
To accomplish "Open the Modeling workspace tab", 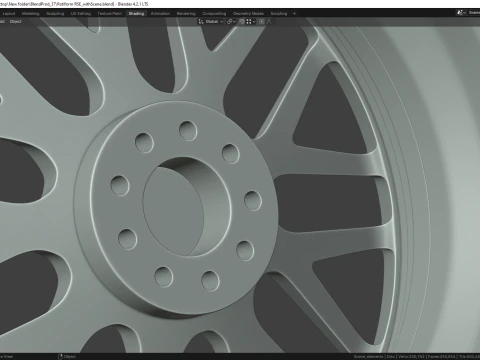I will pyautogui.click(x=31, y=14).
